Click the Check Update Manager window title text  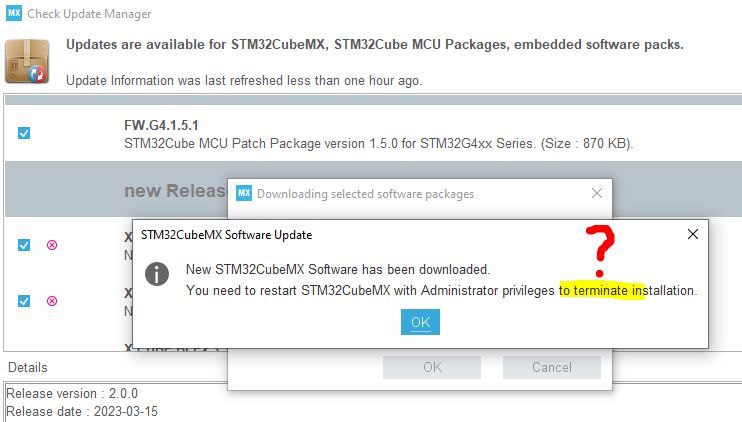click(x=90, y=14)
